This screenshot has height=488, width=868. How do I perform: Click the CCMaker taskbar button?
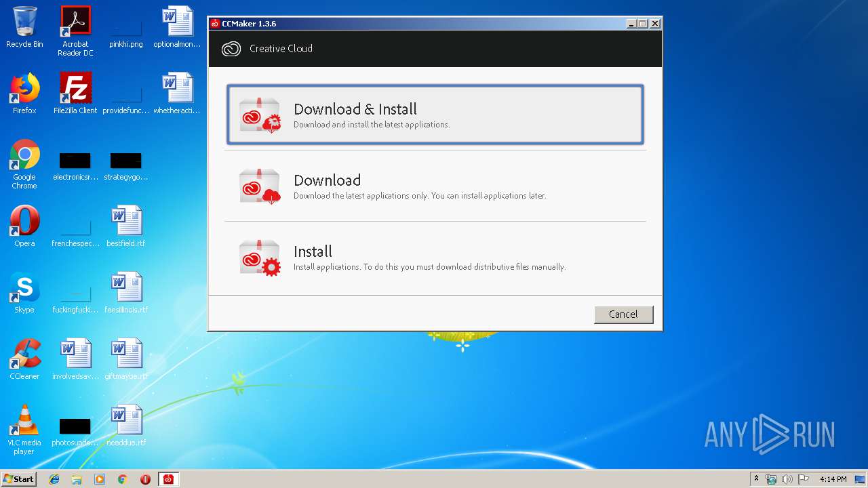coord(168,479)
